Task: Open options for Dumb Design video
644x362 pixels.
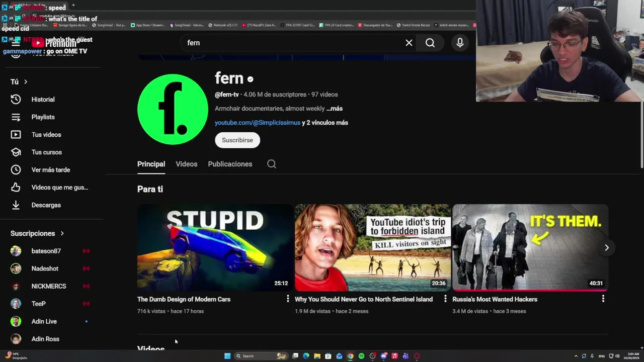Action: point(288,299)
